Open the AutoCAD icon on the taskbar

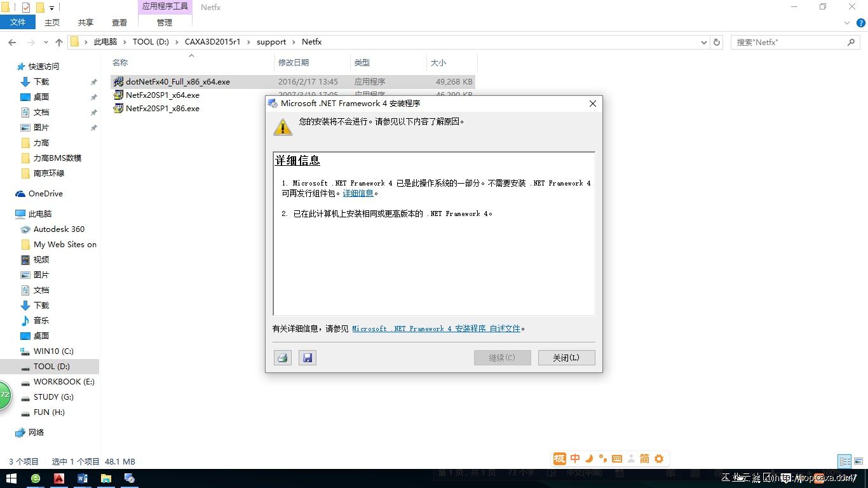[59, 478]
